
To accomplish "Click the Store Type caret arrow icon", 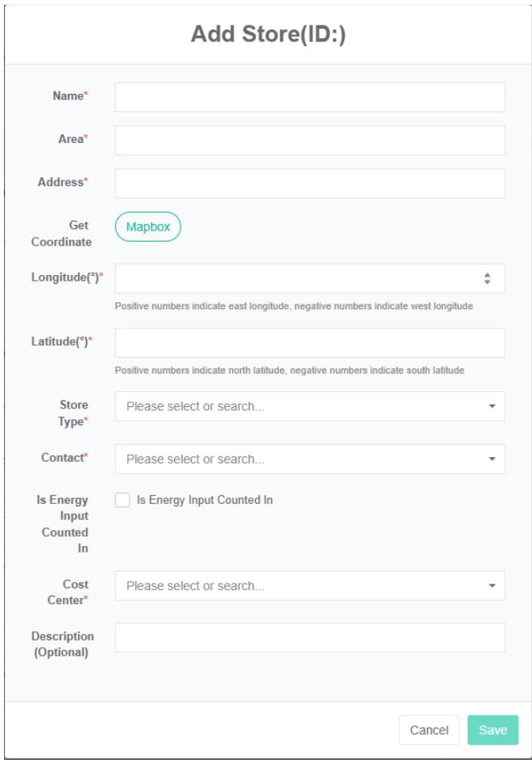I will click(x=491, y=406).
